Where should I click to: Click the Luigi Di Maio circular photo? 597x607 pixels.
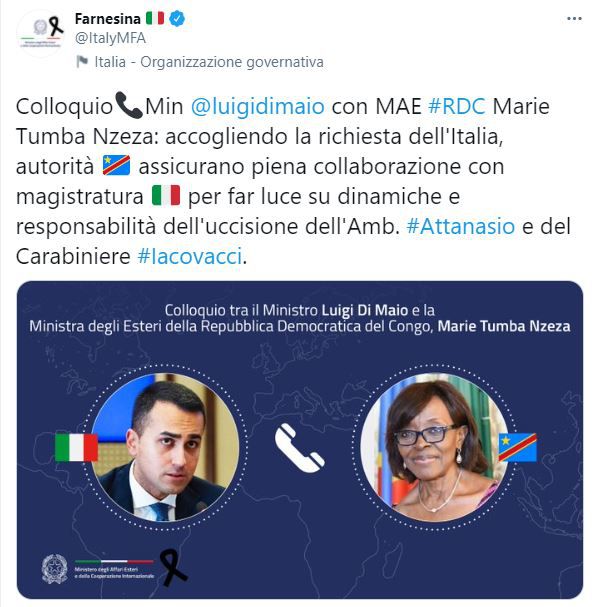click(x=165, y=447)
